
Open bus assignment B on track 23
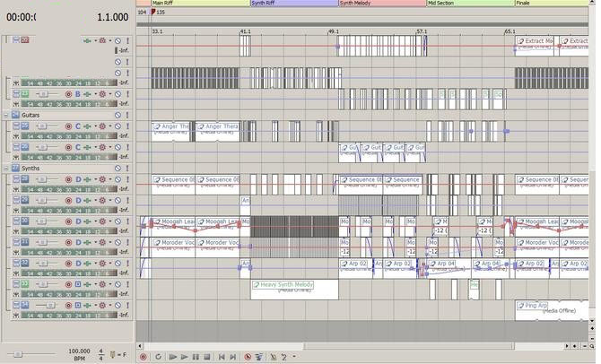click(78, 94)
